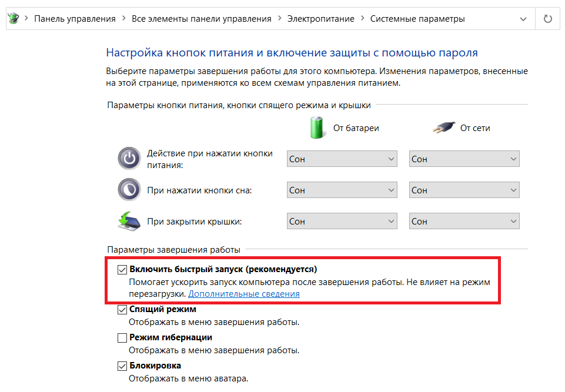Click the power plug icon

coord(443,128)
